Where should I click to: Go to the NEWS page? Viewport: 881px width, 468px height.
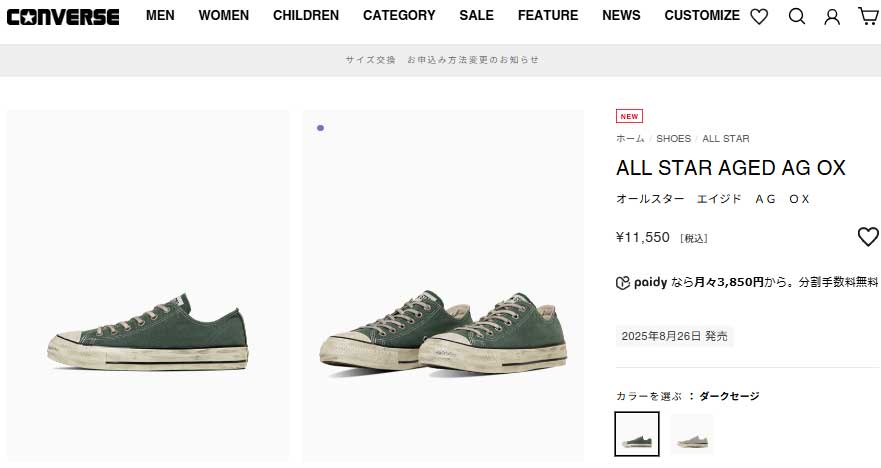pos(621,16)
